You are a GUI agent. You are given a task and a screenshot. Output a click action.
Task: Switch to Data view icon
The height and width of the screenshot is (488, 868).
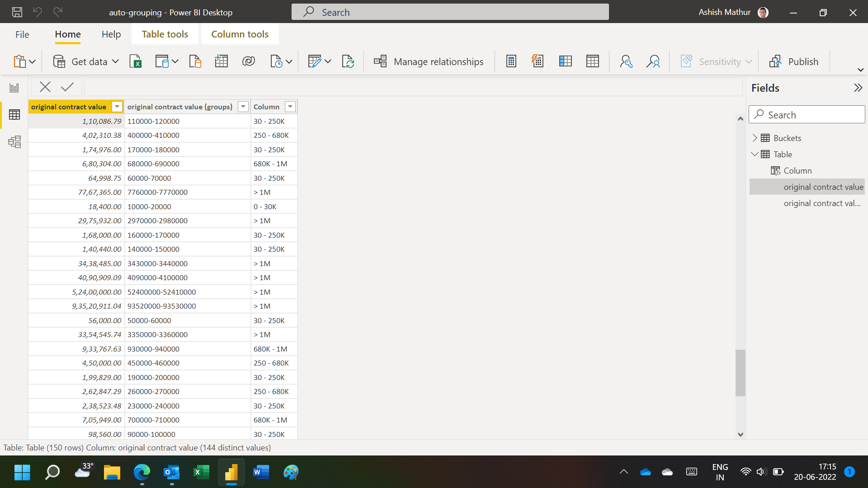click(14, 115)
